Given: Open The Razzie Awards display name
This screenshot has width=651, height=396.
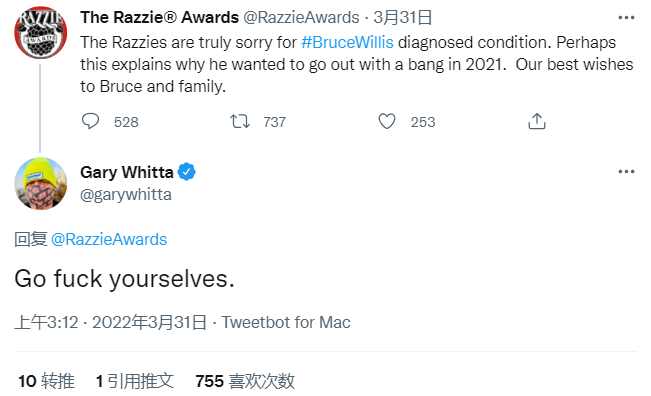Looking at the screenshot, I should pyautogui.click(x=159, y=17).
